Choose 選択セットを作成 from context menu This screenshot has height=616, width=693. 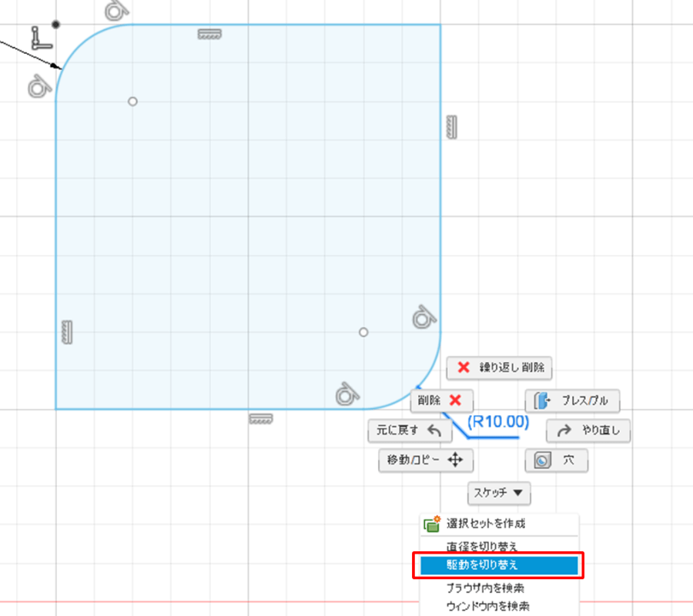pos(499,524)
